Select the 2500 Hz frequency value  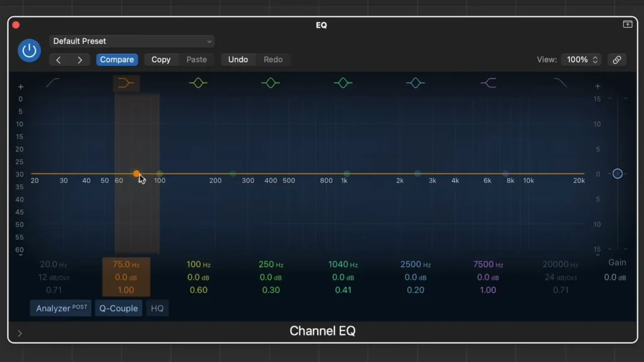coord(415,265)
